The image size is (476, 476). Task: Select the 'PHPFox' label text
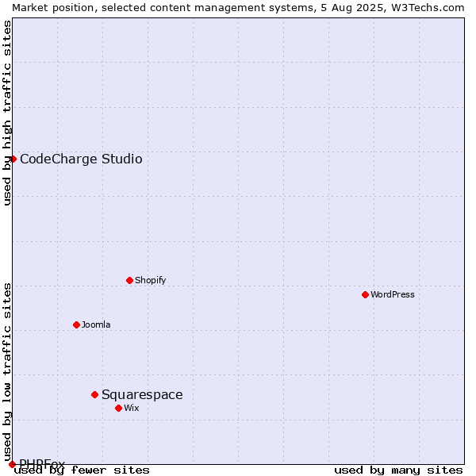pos(42,463)
